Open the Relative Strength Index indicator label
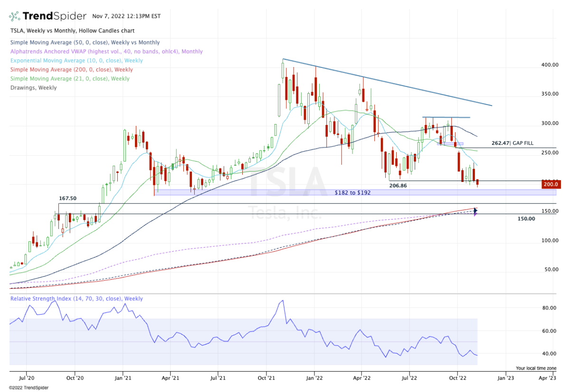This screenshot has height=392, width=570. point(76,299)
